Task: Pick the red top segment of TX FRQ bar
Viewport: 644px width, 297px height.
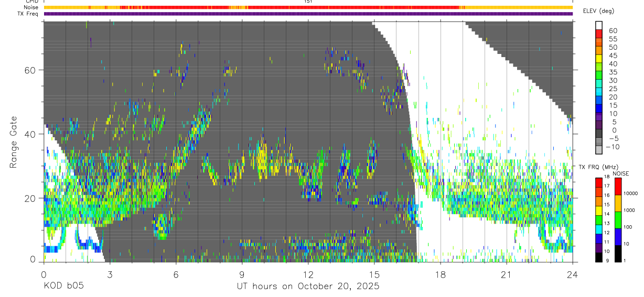Action: coord(598,182)
